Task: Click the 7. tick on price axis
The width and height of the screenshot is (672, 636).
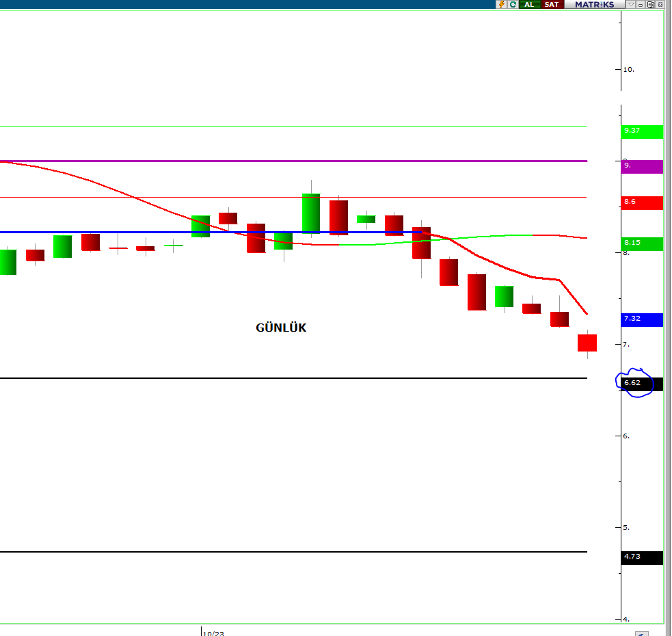Action: (x=626, y=345)
